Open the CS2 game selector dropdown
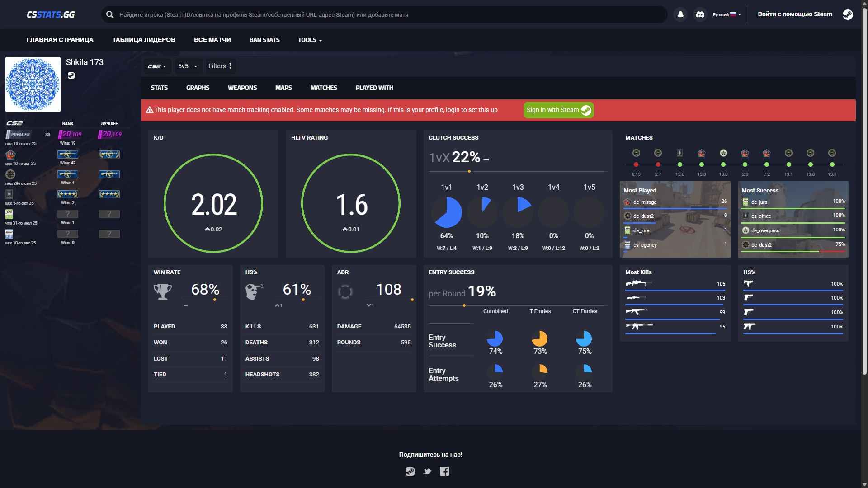Screen dimensions: 868x488 point(156,66)
